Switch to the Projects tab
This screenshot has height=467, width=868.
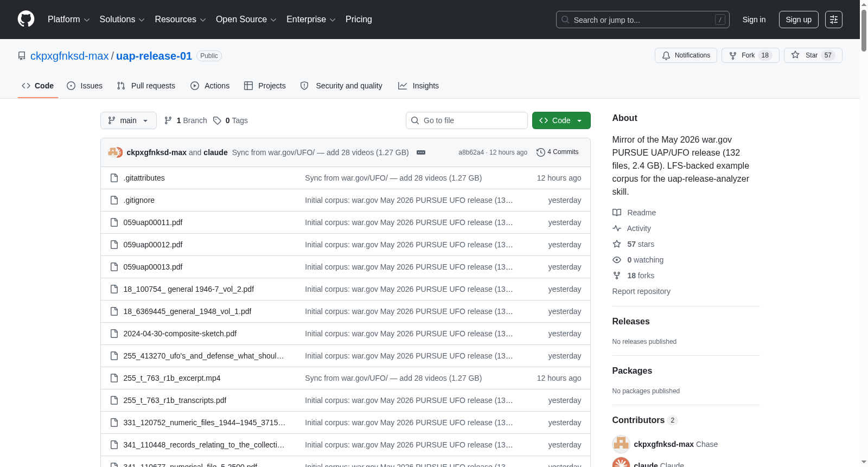pyautogui.click(x=265, y=86)
